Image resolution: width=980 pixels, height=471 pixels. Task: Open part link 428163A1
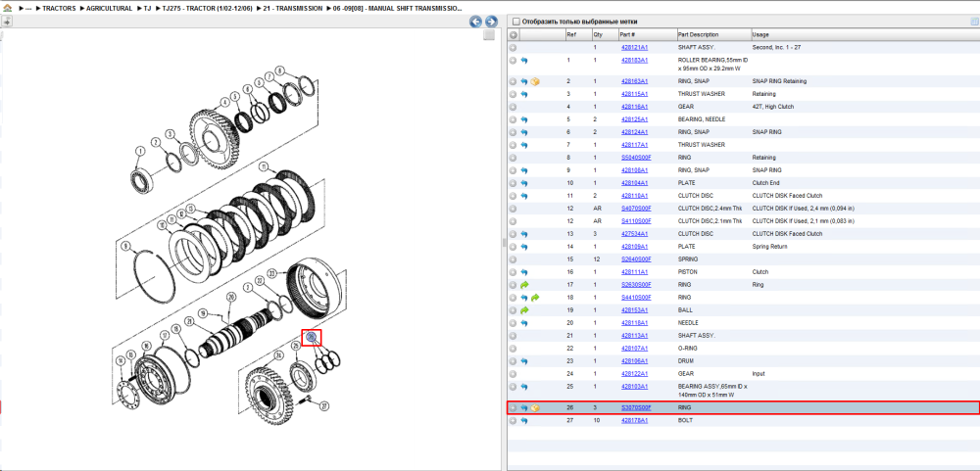click(634, 81)
